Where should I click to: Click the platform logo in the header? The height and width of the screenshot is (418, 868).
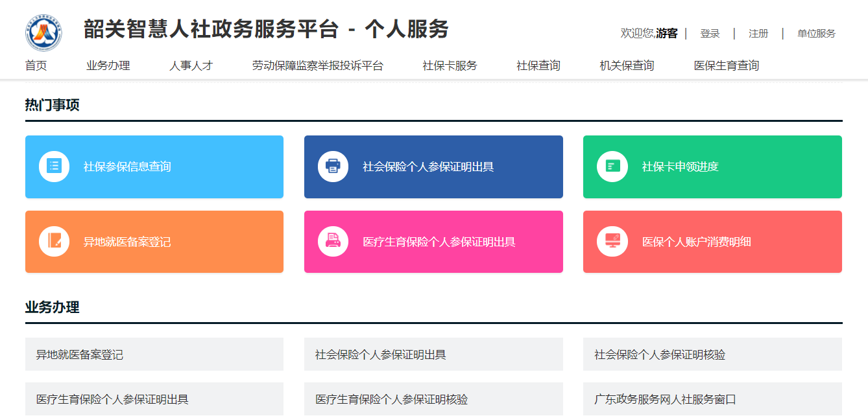pos(43,34)
